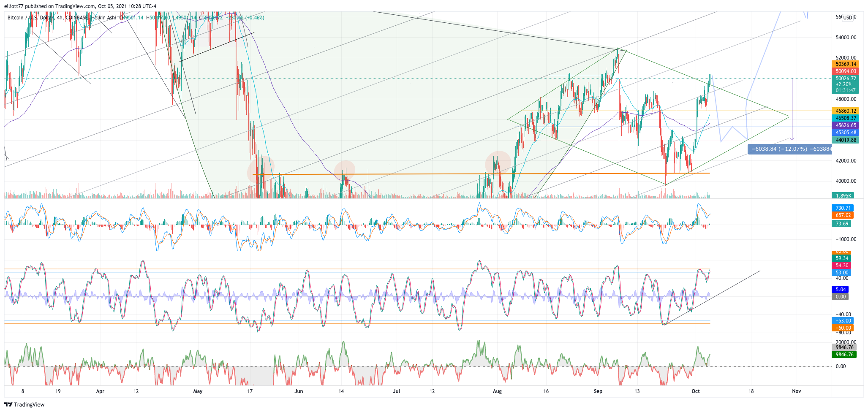
Task: Click the orange -60.00 level label
Action: tap(843, 328)
